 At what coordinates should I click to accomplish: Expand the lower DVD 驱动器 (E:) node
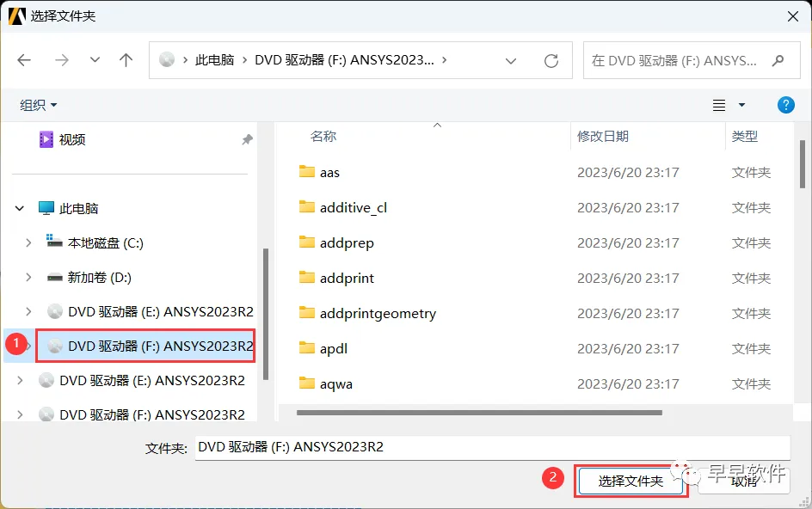click(x=20, y=380)
